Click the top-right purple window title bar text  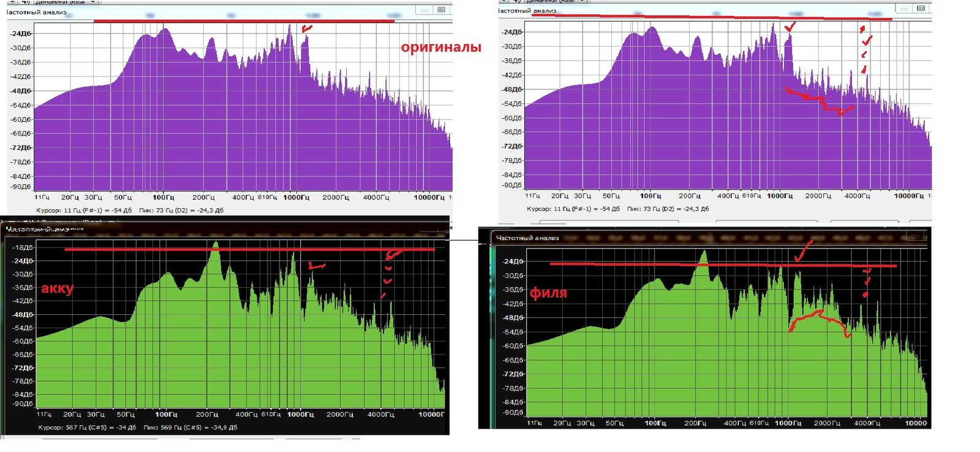(527, 10)
